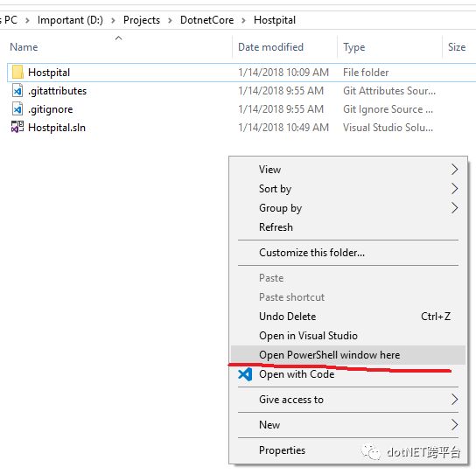Open dropdown chevron after Projects breadcrumb

point(170,21)
